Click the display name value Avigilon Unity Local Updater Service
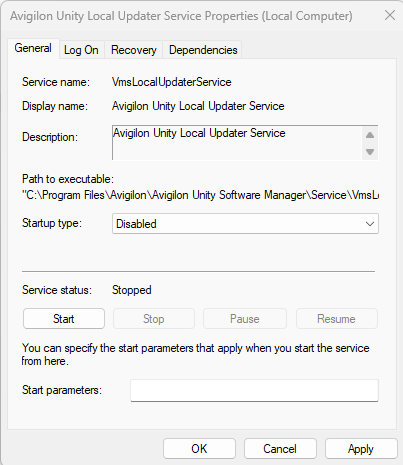Screen dimensions: 403x465 click(x=198, y=106)
